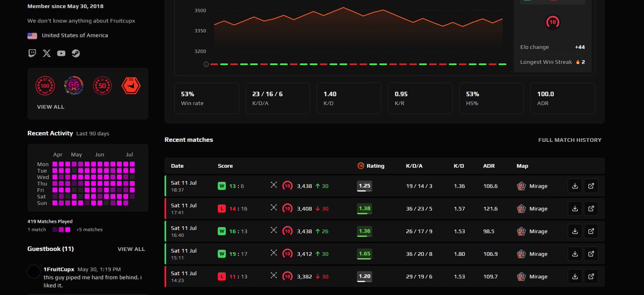The height and width of the screenshot is (295, 644).
Task: Click the Member since May 30, 2018 text
Action: pos(65,6)
